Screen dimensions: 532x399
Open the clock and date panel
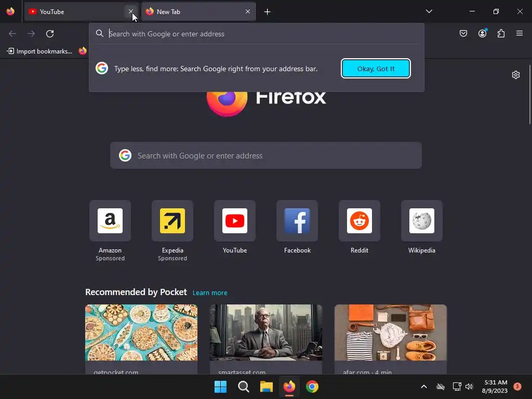click(495, 387)
